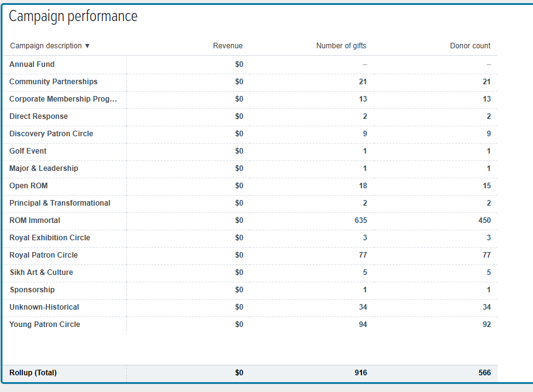Click the Number of gifts column header
The width and height of the screenshot is (533, 392).
pyautogui.click(x=341, y=46)
